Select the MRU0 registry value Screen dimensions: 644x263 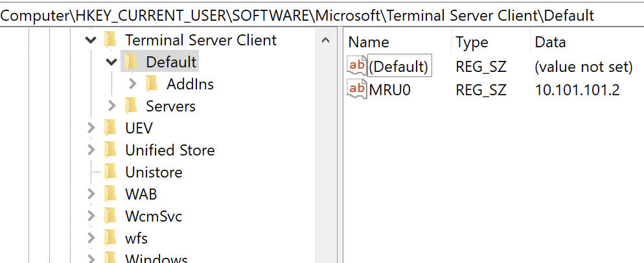390,89
